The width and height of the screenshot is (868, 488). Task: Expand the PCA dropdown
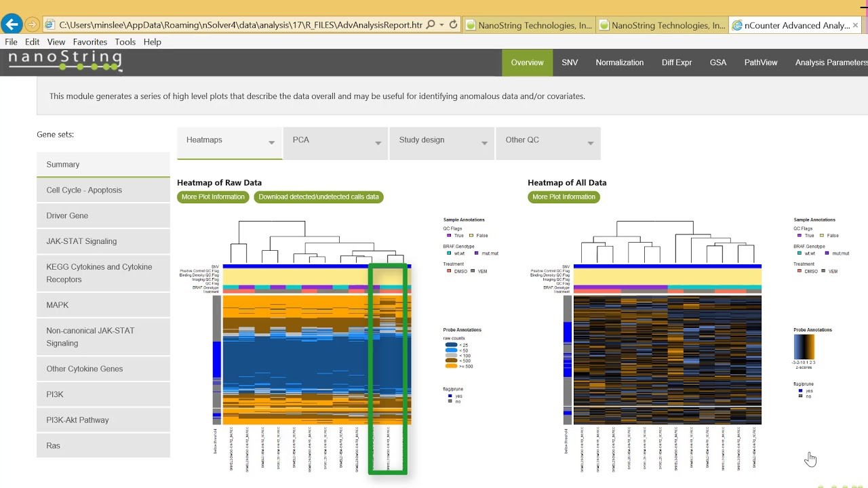coord(336,144)
